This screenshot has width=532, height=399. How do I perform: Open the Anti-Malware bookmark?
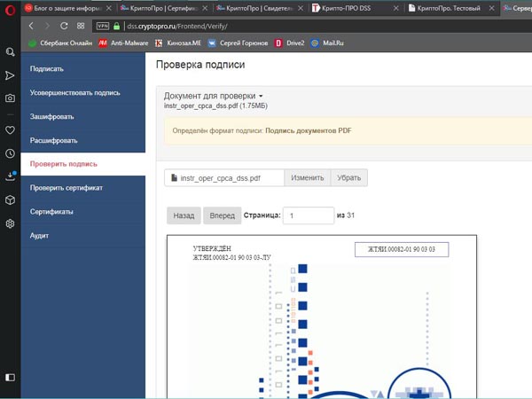123,43
